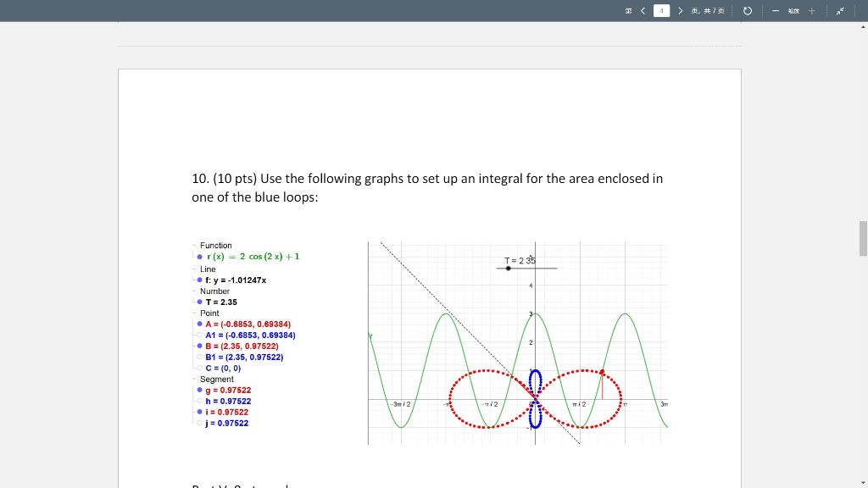Screen dimensions: 868x488
Task: Click the fit-to-screen icon at top right
Action: [839, 11]
